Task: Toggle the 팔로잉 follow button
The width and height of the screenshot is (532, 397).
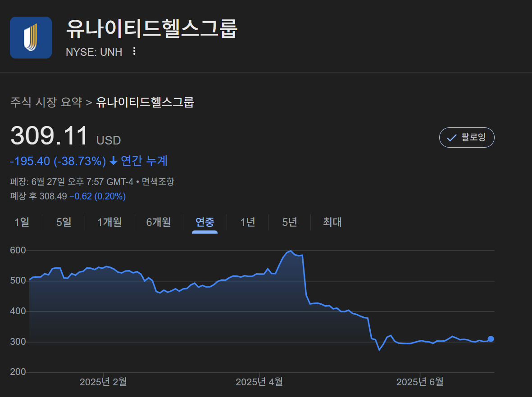Action: [x=467, y=137]
